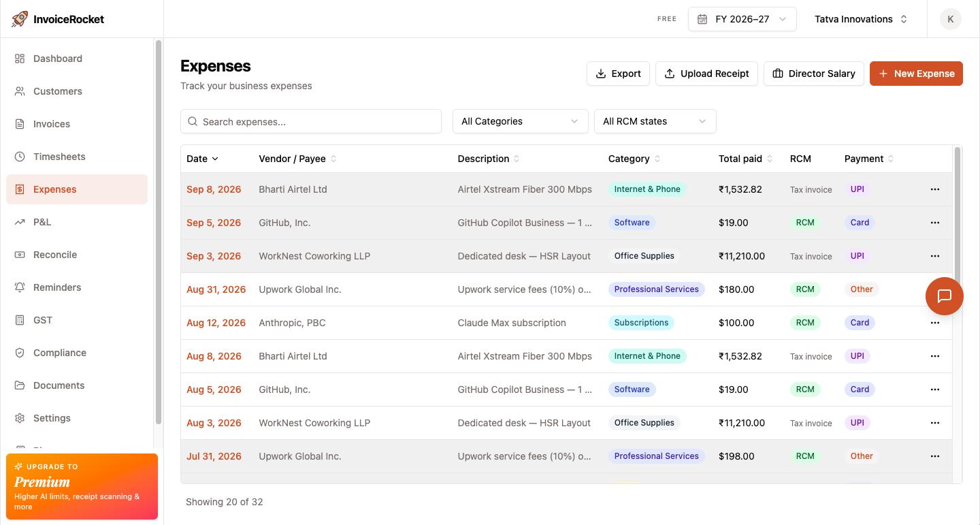The image size is (980, 525).
Task: Open the GST section
Action: 77,320
